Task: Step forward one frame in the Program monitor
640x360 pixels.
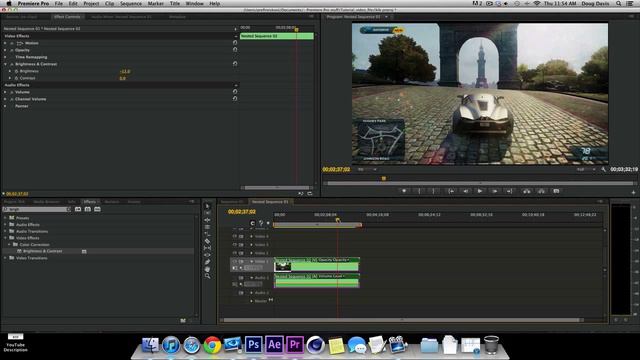Action: click(494, 191)
